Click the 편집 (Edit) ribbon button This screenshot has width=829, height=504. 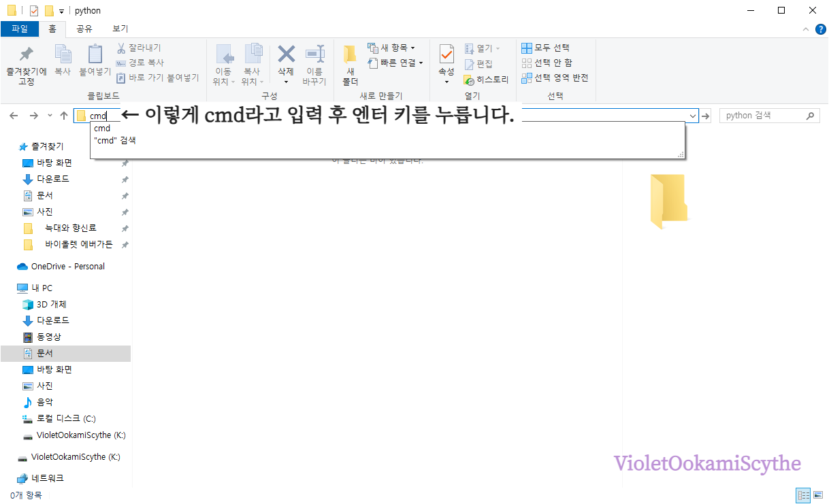pyautogui.click(x=478, y=64)
